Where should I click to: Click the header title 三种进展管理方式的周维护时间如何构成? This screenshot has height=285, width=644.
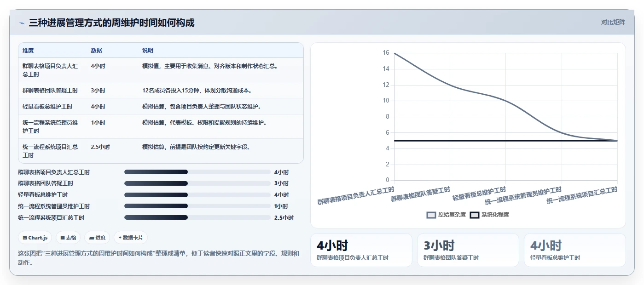tap(111, 23)
